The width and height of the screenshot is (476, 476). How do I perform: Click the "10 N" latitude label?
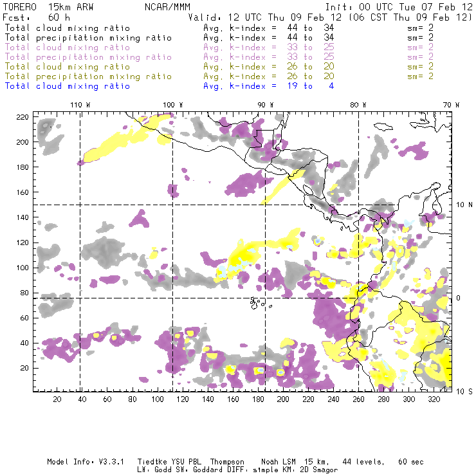[x=464, y=205]
